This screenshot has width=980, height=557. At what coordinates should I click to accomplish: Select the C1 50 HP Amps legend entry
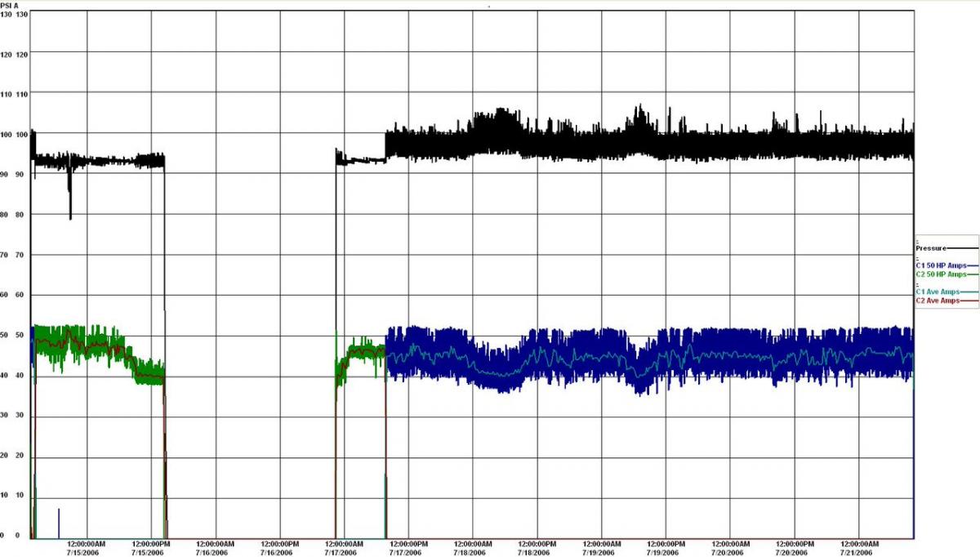click(x=947, y=265)
